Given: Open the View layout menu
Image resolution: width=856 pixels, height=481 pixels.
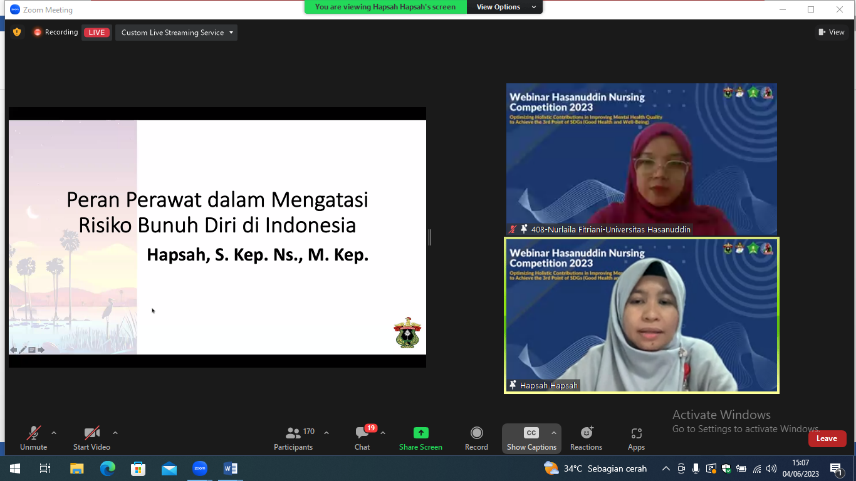Looking at the screenshot, I should (x=831, y=32).
